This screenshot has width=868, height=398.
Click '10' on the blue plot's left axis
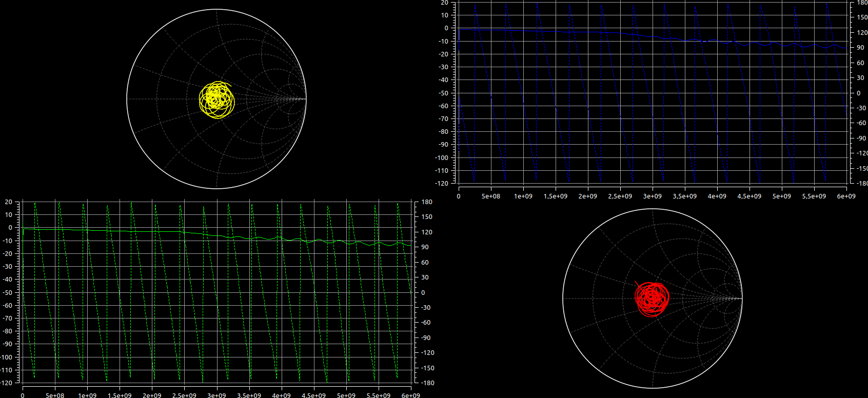445,15
